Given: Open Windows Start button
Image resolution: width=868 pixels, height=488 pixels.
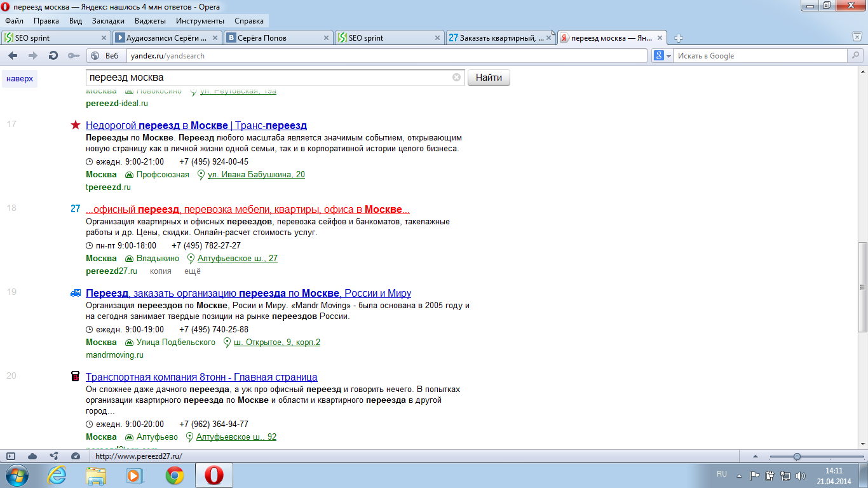Looking at the screenshot, I should [x=17, y=475].
